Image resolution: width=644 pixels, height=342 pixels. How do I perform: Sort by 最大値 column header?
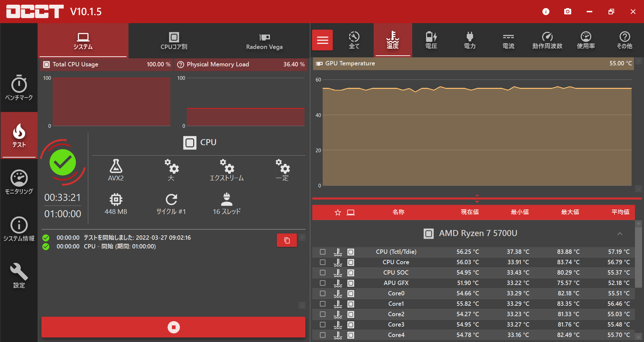[570, 212]
